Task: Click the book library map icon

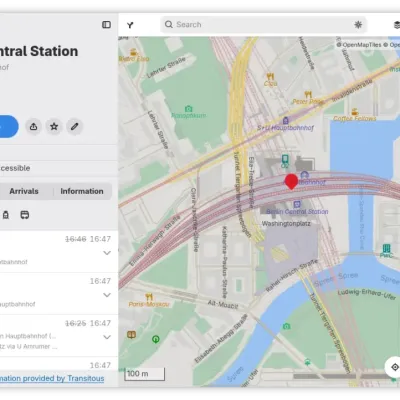Action: click(132, 335)
